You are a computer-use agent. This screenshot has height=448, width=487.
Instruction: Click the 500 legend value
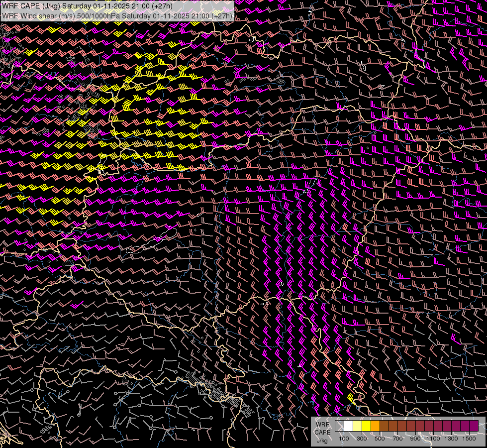[380, 439]
